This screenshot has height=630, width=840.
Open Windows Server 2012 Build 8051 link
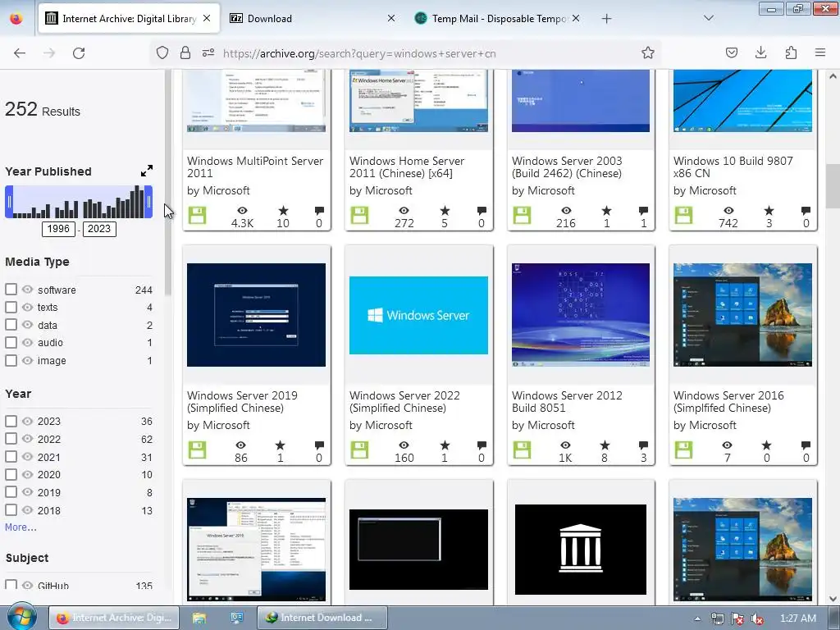[567, 402]
